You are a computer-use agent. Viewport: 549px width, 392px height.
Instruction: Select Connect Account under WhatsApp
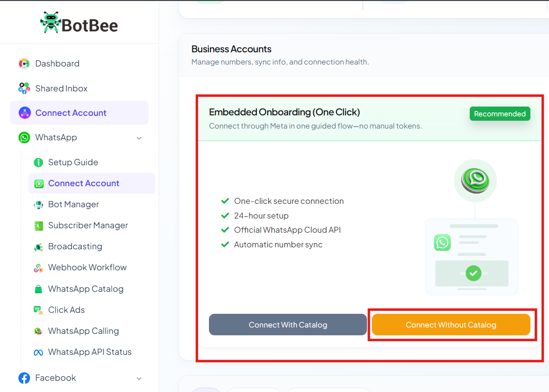(x=91, y=183)
